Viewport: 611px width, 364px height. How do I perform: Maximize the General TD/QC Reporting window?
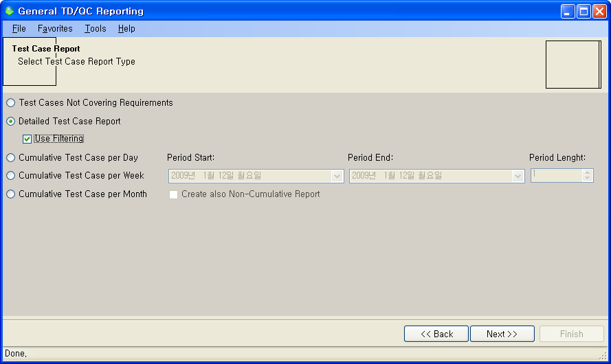[584, 11]
